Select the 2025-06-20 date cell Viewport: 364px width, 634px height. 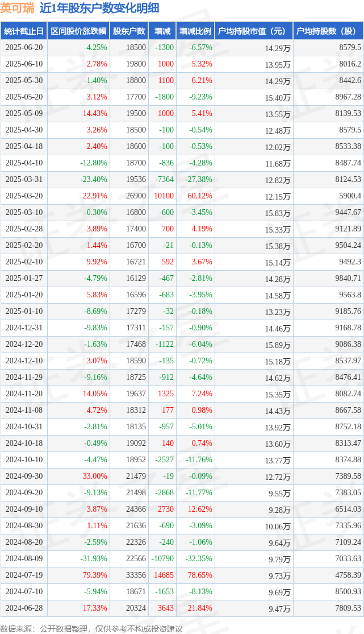(x=24, y=47)
